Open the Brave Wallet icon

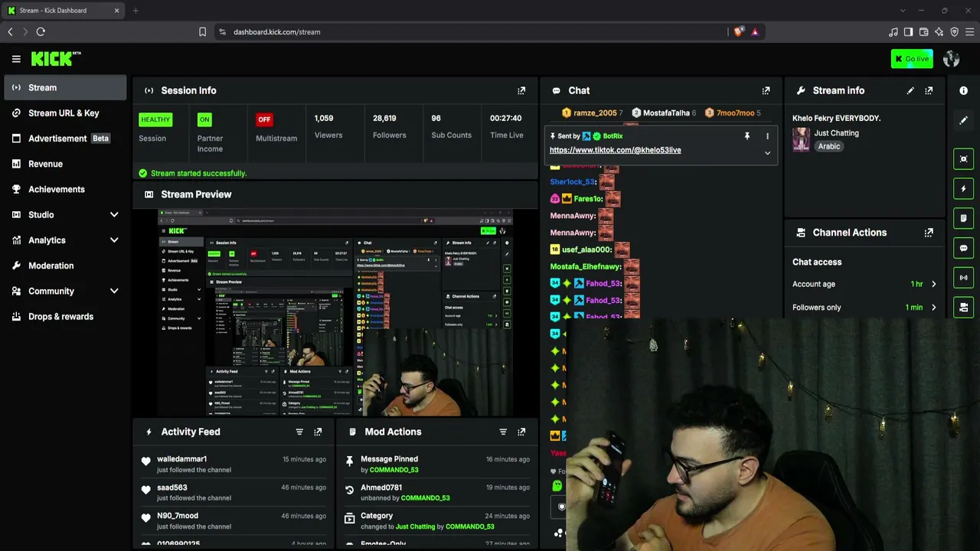pyautogui.click(x=924, y=32)
